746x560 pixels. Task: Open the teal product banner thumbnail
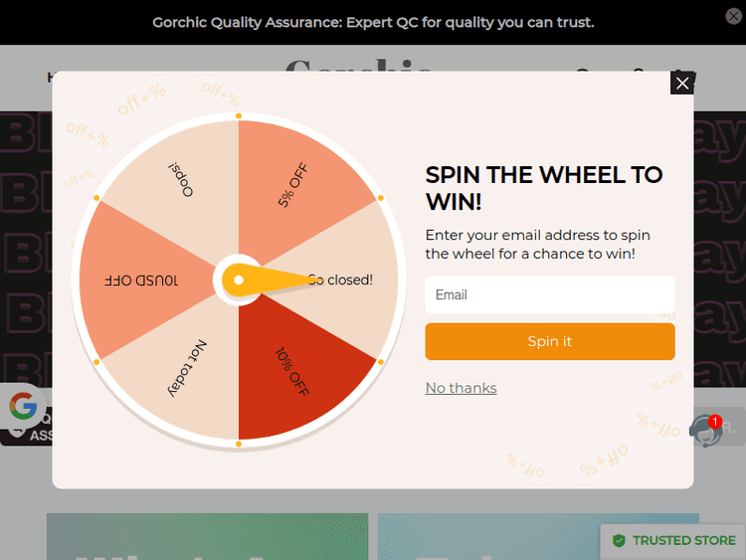[487, 536]
